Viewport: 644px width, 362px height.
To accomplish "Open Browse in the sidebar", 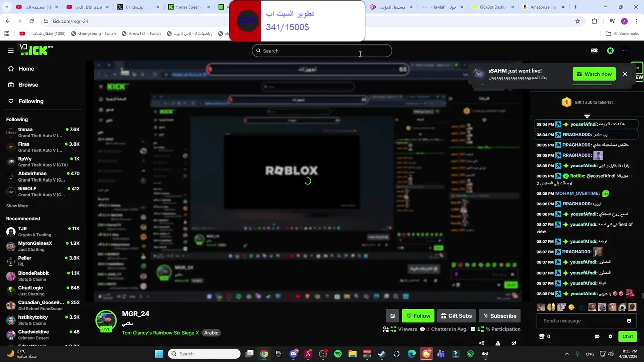I will pyautogui.click(x=28, y=85).
